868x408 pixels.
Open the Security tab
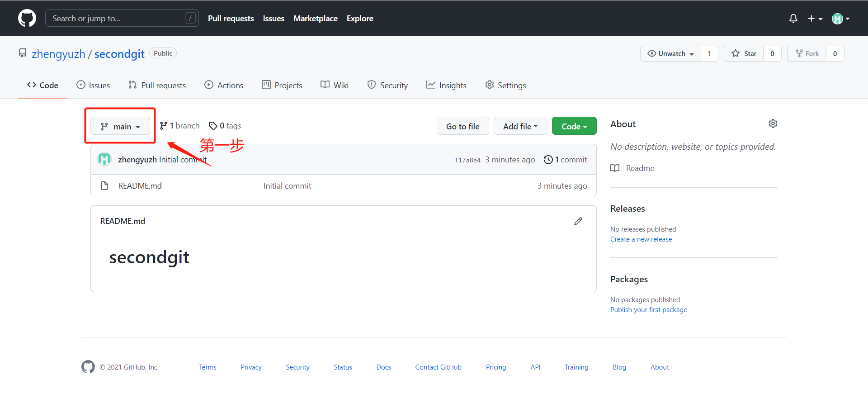tap(387, 85)
